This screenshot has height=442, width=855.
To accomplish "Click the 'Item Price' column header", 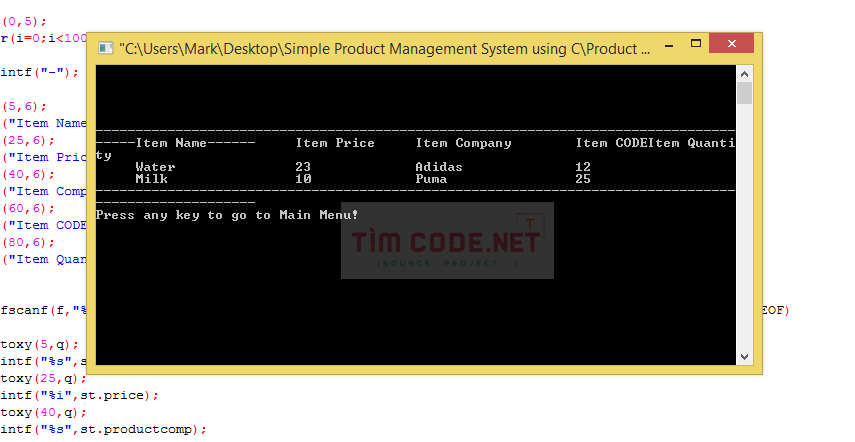I will point(335,143).
